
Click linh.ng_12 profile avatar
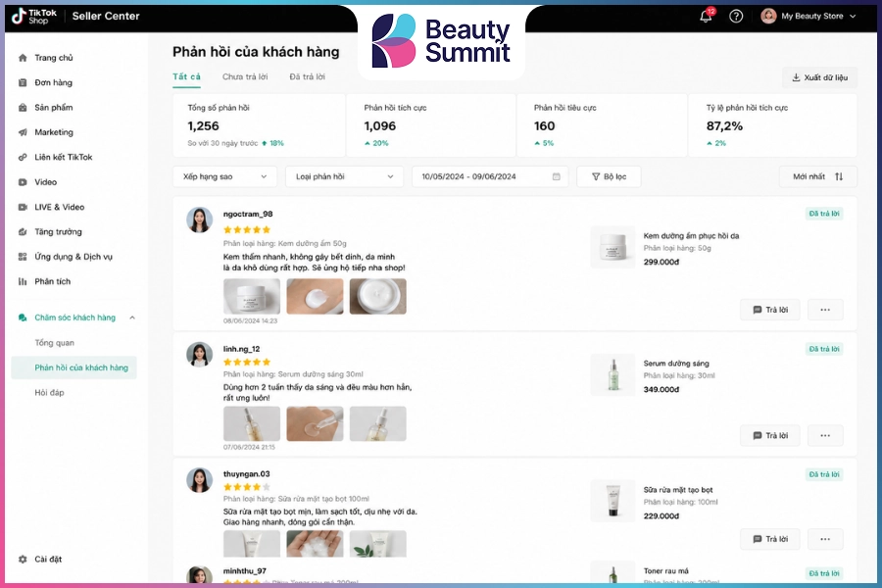coord(199,355)
